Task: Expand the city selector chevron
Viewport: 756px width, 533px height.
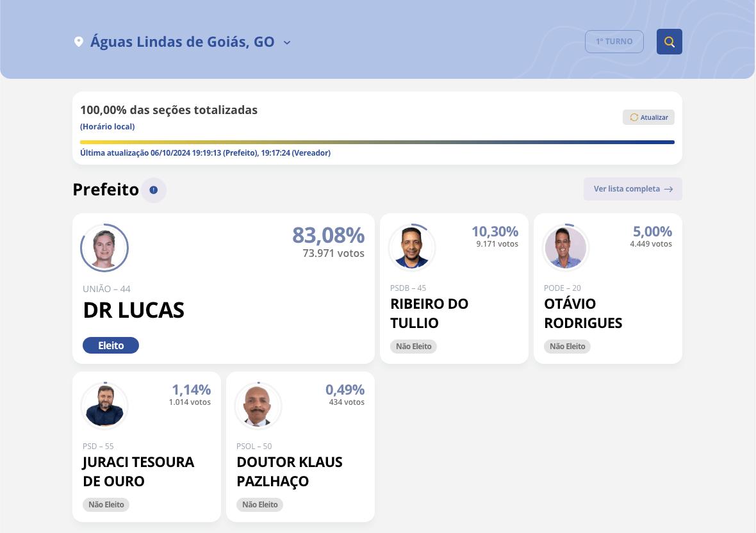Action: [287, 42]
